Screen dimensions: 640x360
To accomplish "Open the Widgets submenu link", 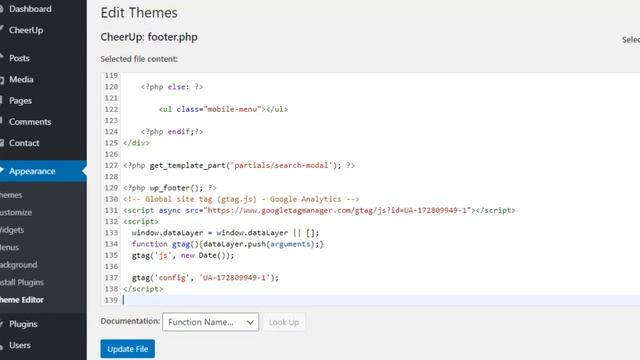I will coord(12,230).
